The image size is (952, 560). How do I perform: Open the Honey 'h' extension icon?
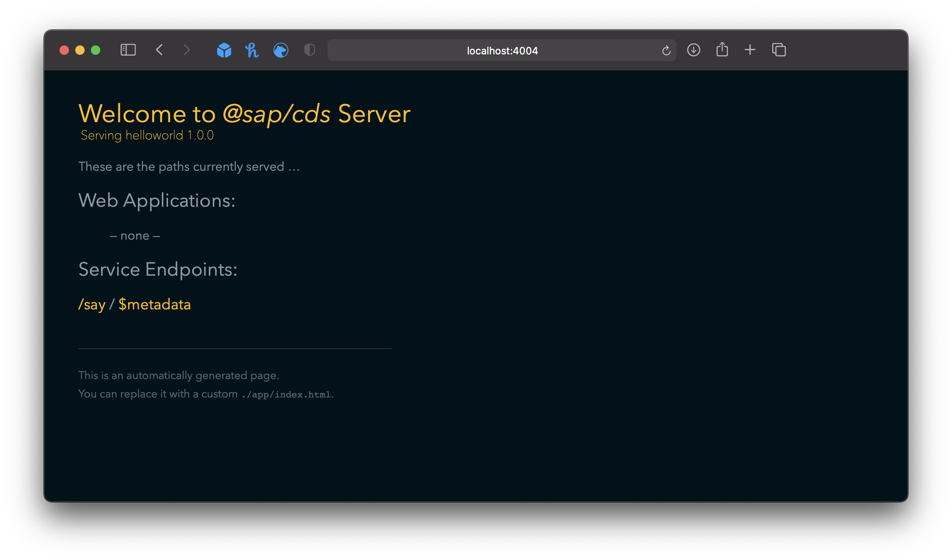pyautogui.click(x=252, y=50)
